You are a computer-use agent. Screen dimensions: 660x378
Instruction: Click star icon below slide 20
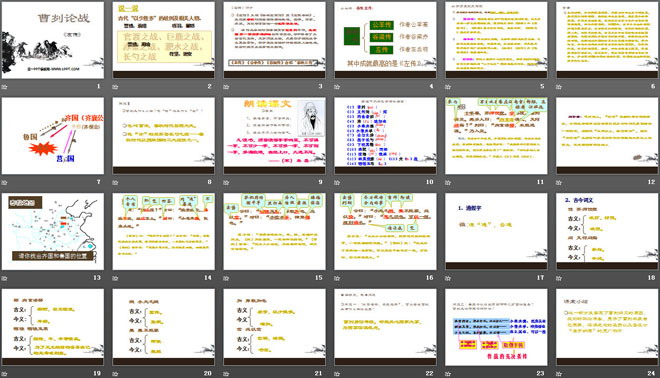coord(115,374)
